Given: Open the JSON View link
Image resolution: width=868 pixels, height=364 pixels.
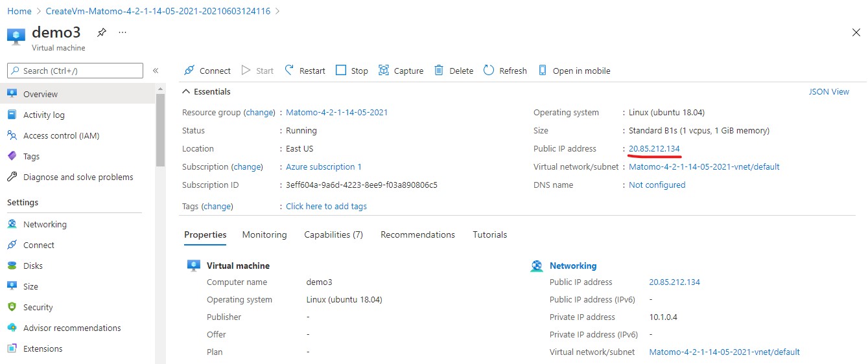Looking at the screenshot, I should click(x=828, y=92).
